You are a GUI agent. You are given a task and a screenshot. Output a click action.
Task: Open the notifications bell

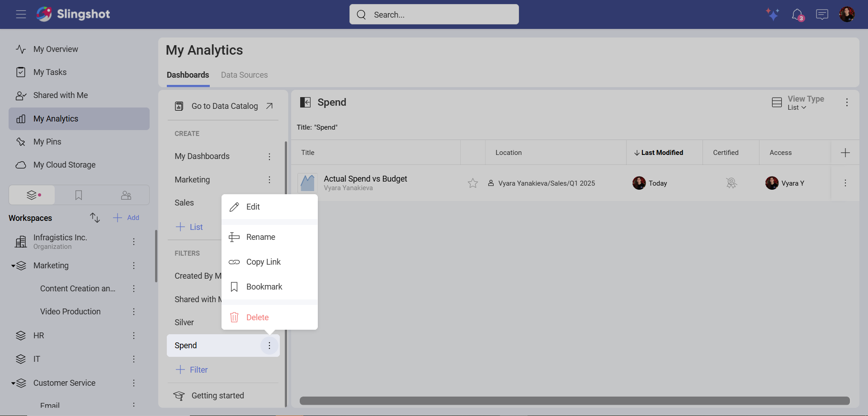pos(797,14)
